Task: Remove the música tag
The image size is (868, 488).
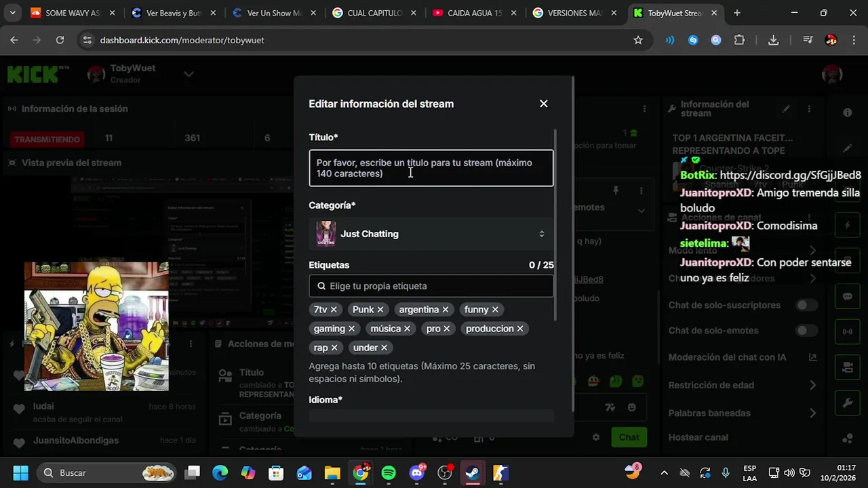Action: point(407,329)
